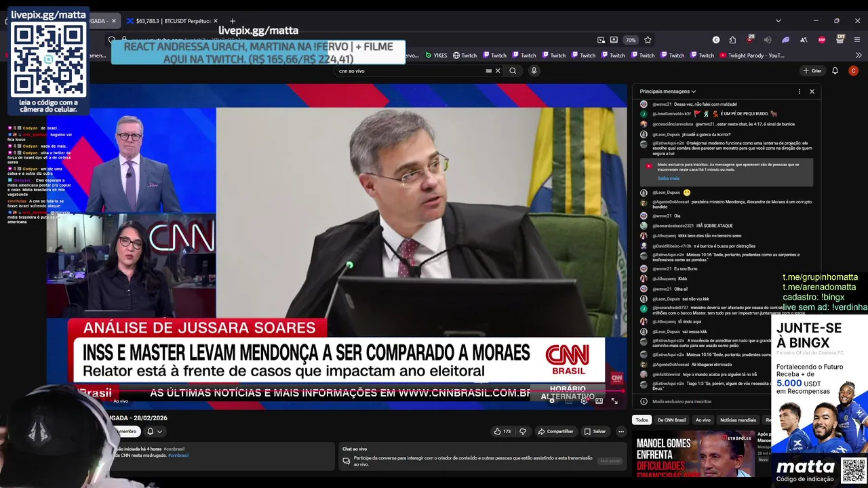Image resolution: width=868 pixels, height=488 pixels.
Task: Click the white C extension icon
Action: (x=716, y=40)
